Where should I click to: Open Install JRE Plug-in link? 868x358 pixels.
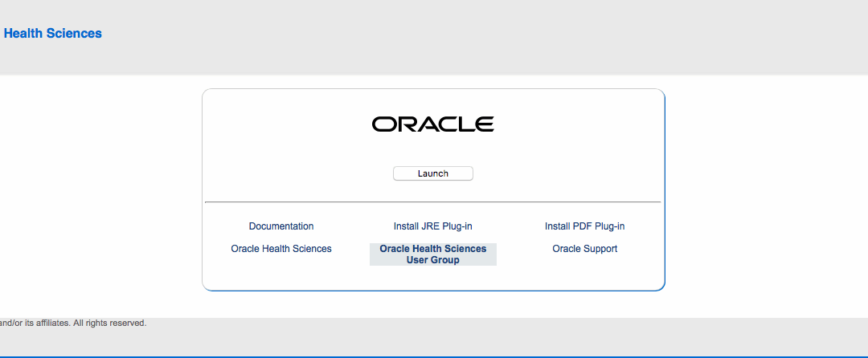pos(433,226)
